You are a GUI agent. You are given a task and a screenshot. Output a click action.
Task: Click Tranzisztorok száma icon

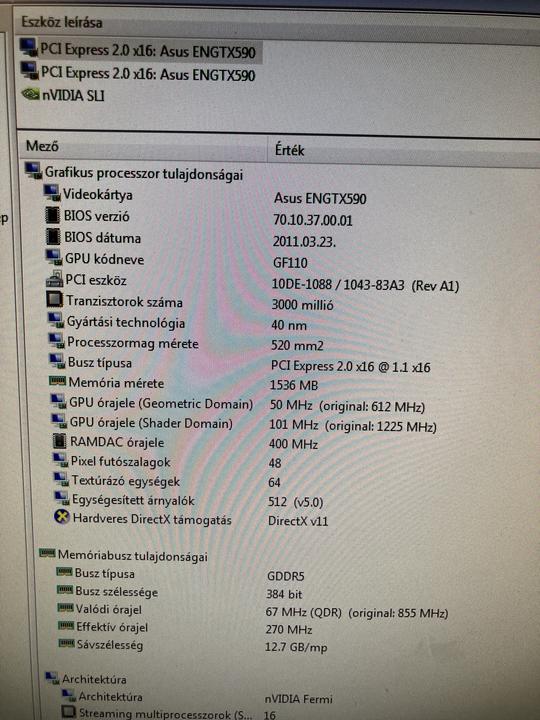[x=55, y=300]
